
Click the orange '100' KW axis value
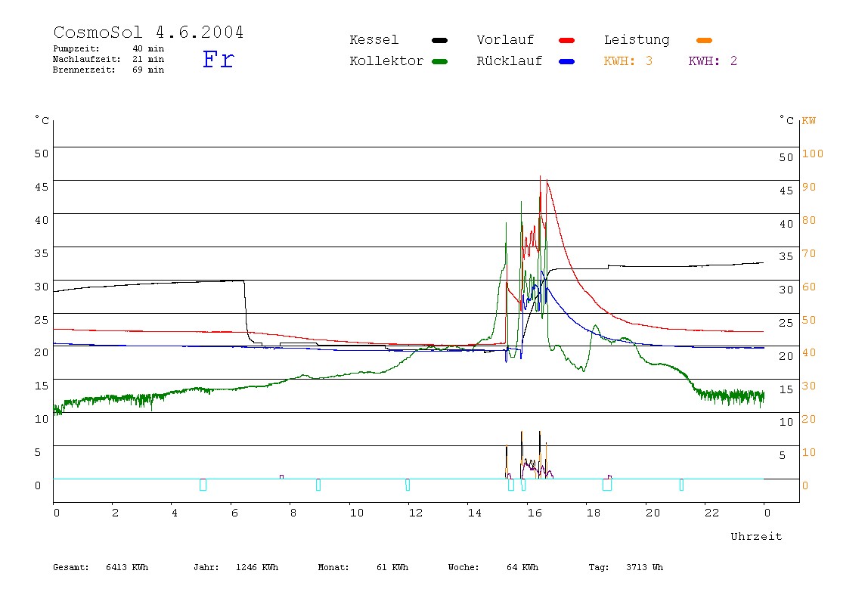click(813, 153)
